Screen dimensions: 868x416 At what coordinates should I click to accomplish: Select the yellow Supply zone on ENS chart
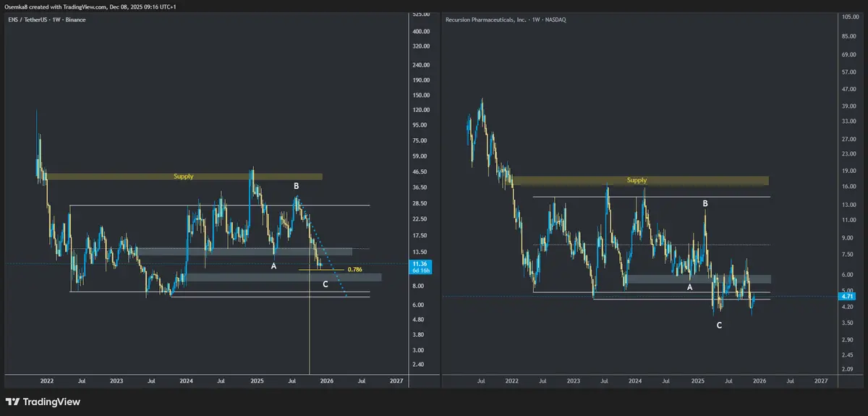pyautogui.click(x=184, y=176)
